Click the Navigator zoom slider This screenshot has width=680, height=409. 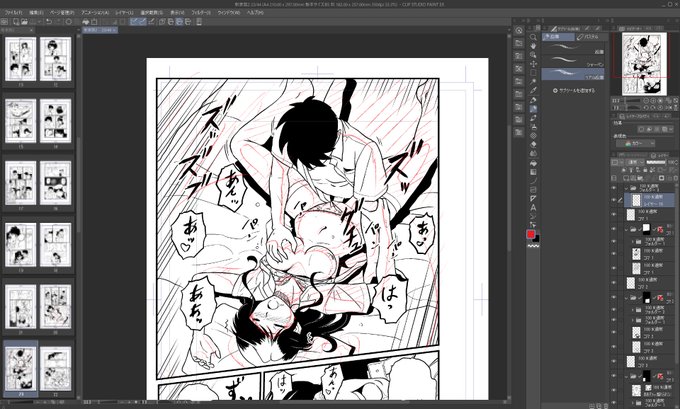tap(631, 101)
